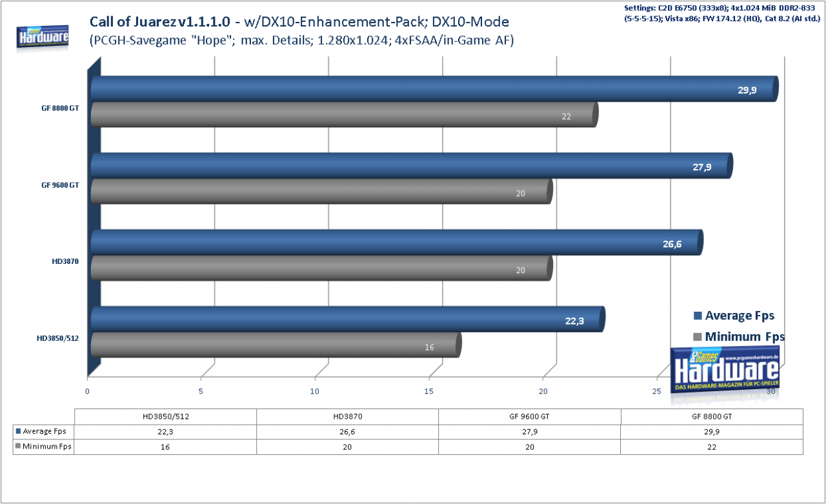This screenshot has width=826, height=504.
Task: Click the table cell showing 26,6 for HD3870
Action: [348, 431]
